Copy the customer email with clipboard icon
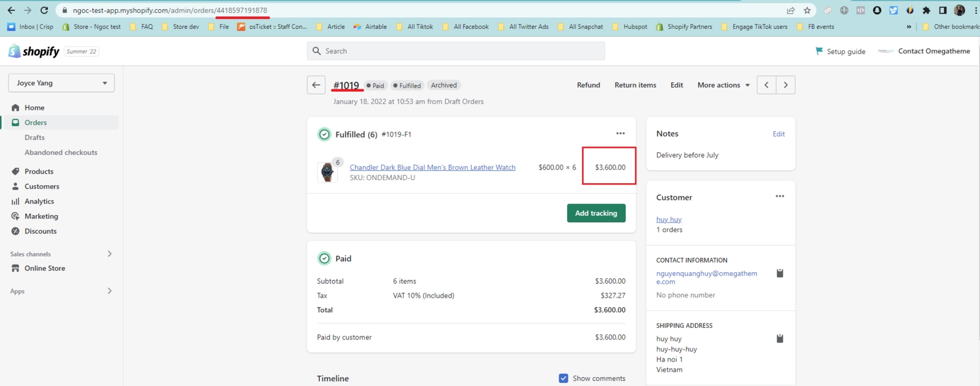 click(x=780, y=273)
